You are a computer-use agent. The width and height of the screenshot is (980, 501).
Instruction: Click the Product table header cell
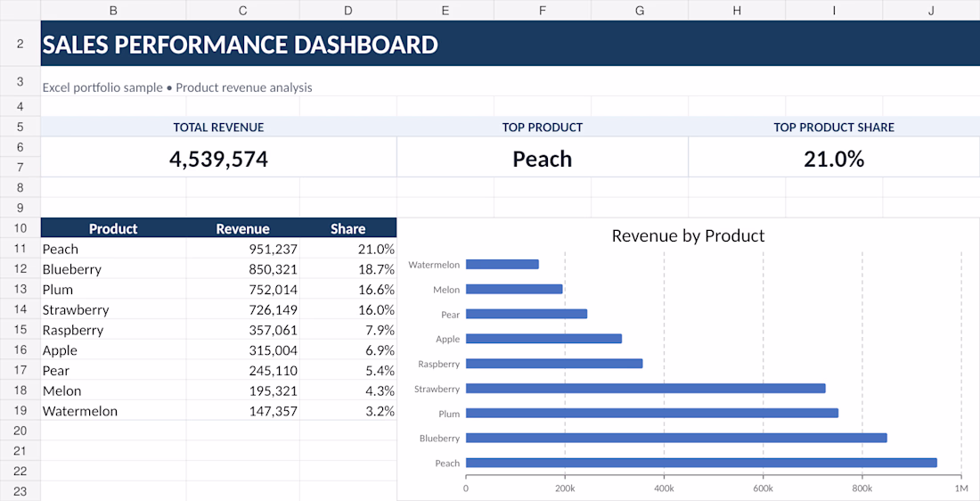click(x=113, y=228)
